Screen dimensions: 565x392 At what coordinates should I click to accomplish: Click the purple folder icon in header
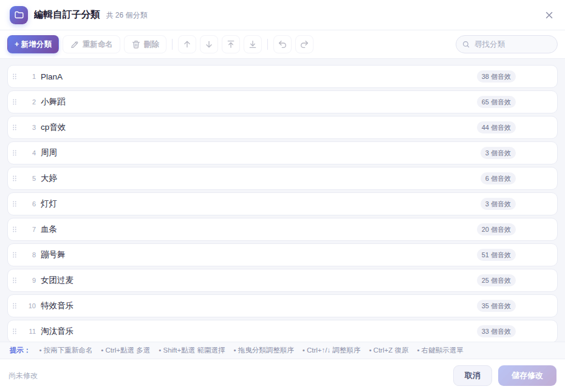pos(19,15)
